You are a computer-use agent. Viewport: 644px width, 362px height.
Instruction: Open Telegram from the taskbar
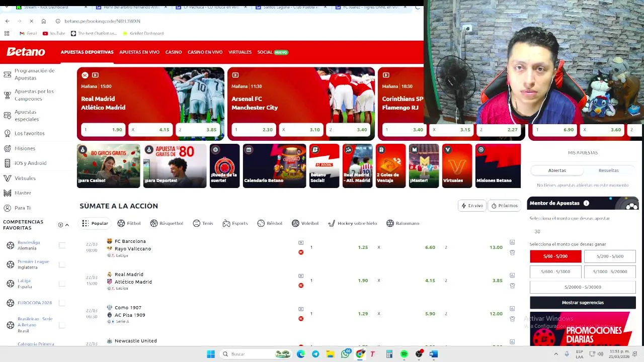coord(315,354)
